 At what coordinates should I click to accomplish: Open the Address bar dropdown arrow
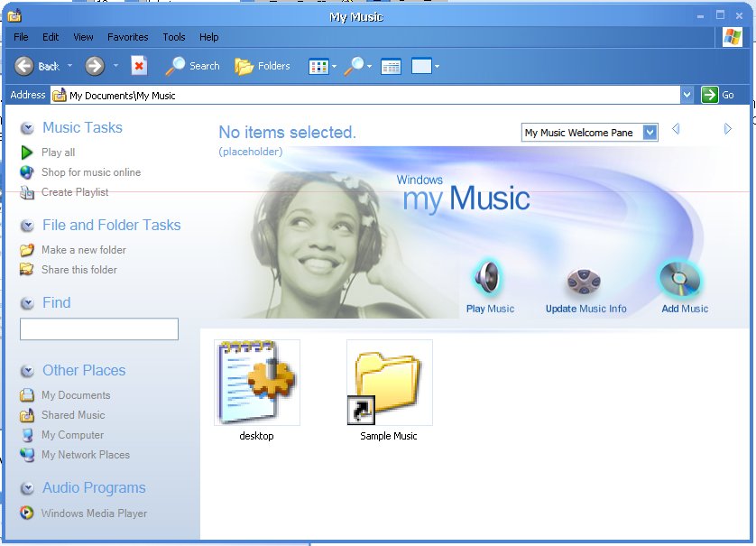pyautogui.click(x=687, y=95)
